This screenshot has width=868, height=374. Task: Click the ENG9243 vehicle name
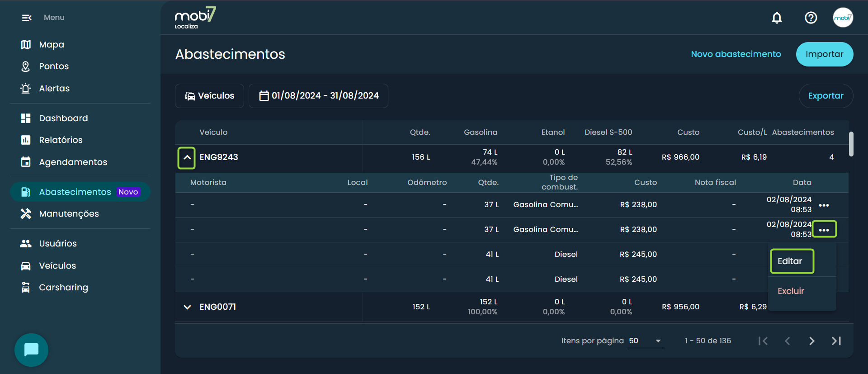219,157
